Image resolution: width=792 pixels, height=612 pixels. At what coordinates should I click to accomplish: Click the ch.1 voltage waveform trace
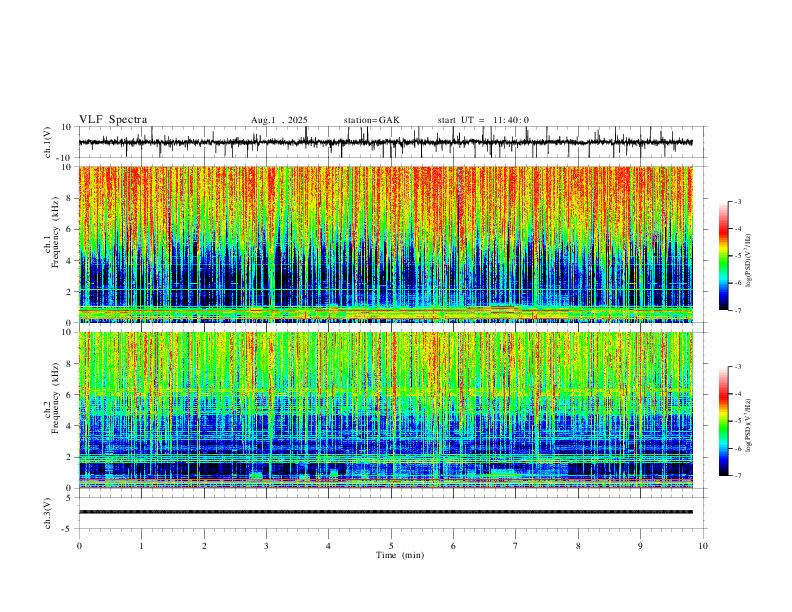(385, 142)
